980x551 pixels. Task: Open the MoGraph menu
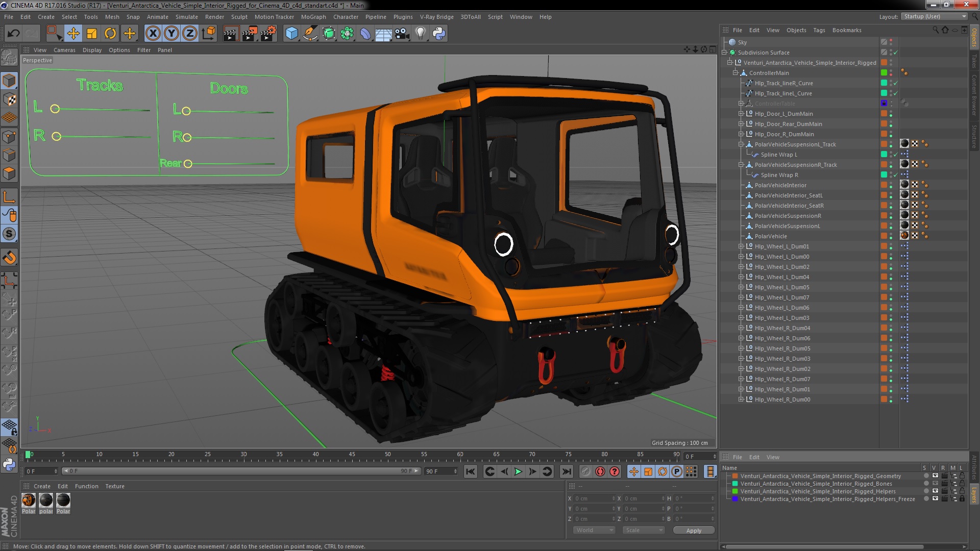point(313,17)
